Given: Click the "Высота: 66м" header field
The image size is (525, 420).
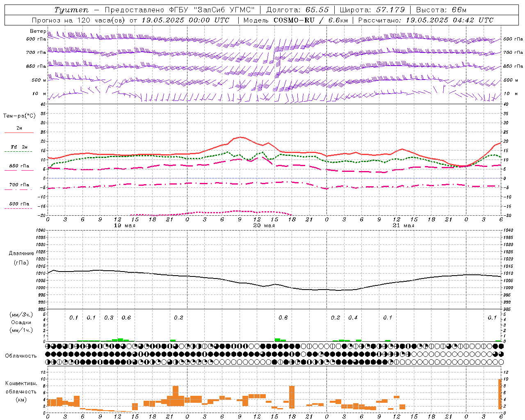Looking at the screenshot, I should click(x=441, y=10).
